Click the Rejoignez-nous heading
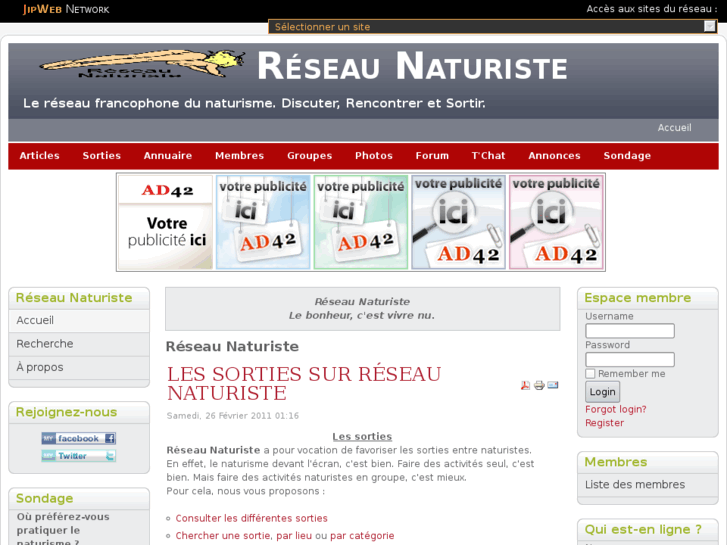 (x=66, y=412)
